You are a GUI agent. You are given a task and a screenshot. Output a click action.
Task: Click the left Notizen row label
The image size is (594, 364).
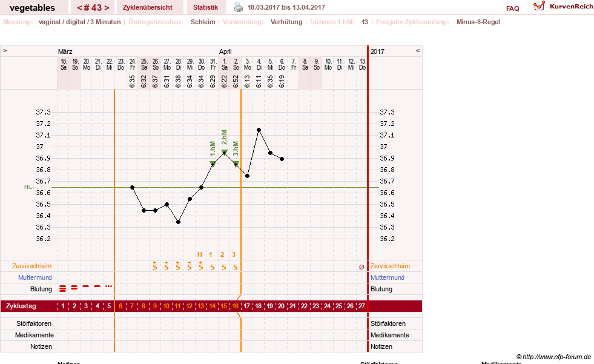[x=41, y=346]
